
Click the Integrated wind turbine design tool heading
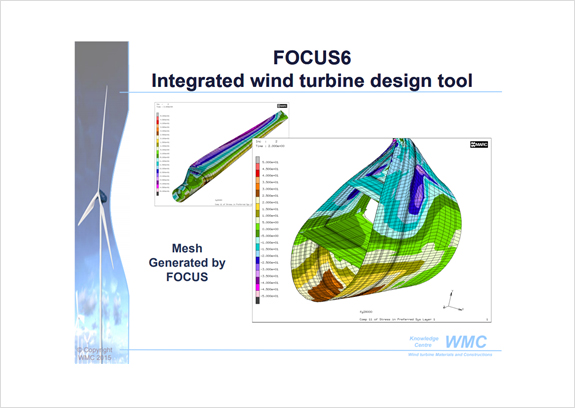point(312,81)
